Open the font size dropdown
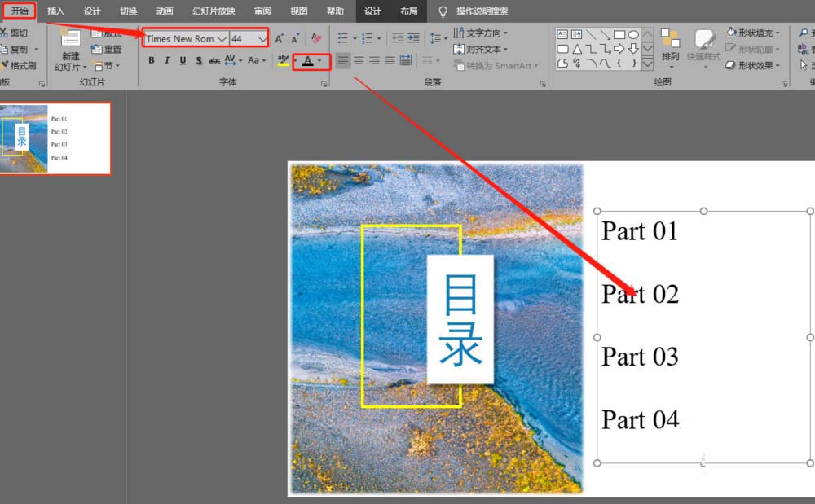The image size is (815, 504). [262, 38]
